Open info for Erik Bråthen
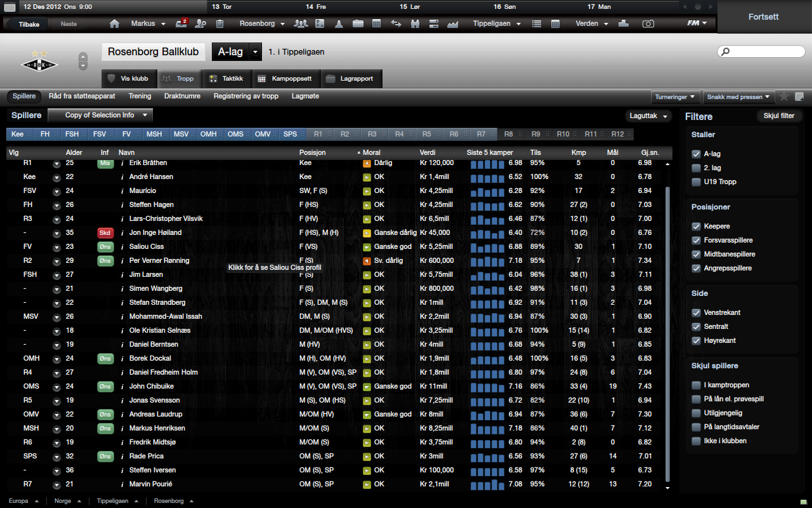 coord(122,163)
